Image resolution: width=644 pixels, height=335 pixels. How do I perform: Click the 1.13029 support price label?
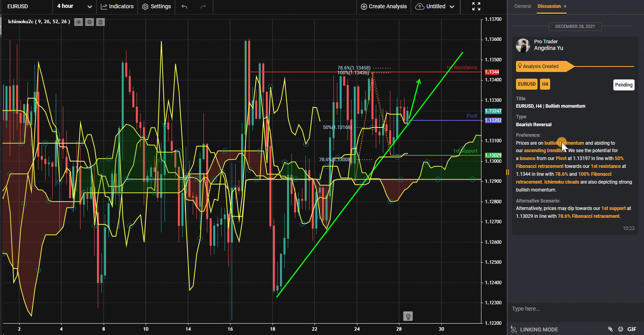click(x=493, y=155)
